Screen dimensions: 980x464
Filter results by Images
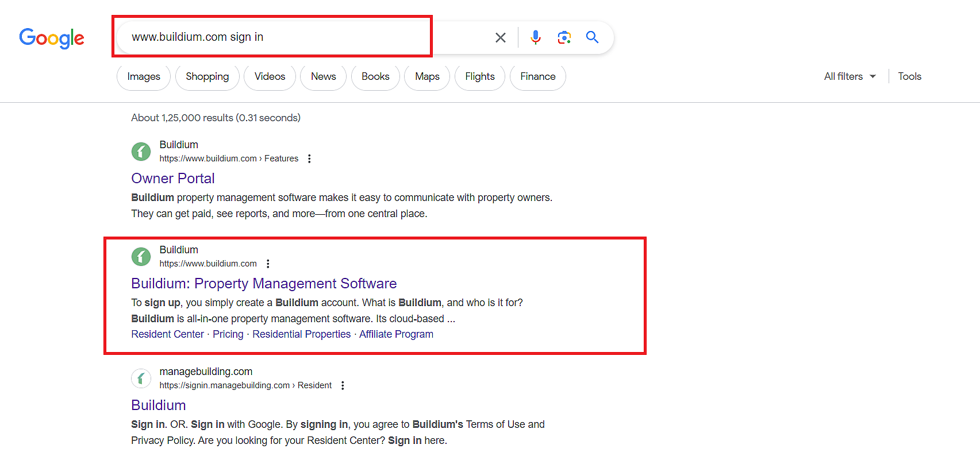(x=144, y=76)
